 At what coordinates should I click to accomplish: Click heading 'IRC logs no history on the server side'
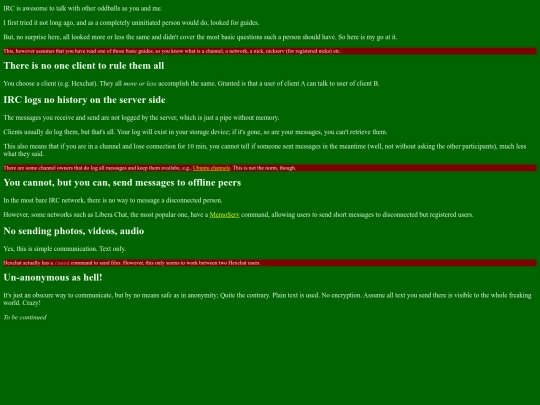point(84,100)
